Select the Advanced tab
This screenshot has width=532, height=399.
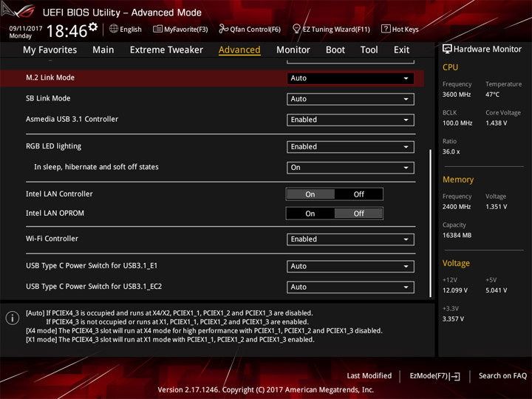239,50
